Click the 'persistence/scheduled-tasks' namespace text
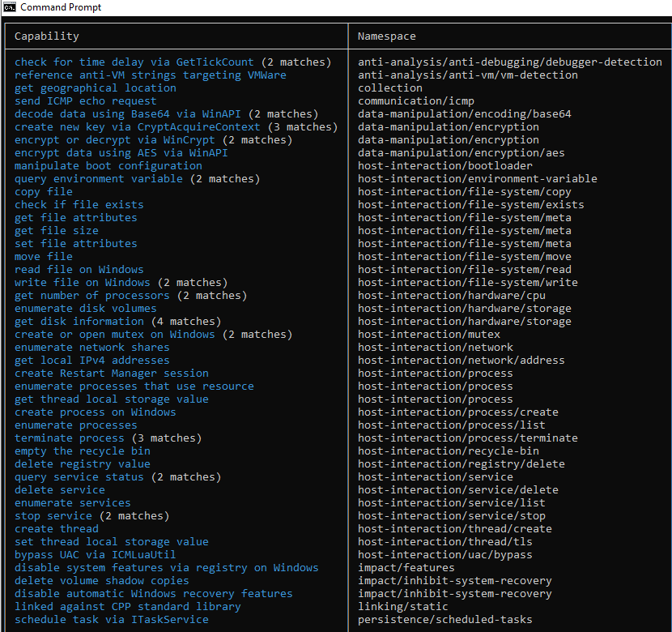672x632 pixels. (x=444, y=620)
